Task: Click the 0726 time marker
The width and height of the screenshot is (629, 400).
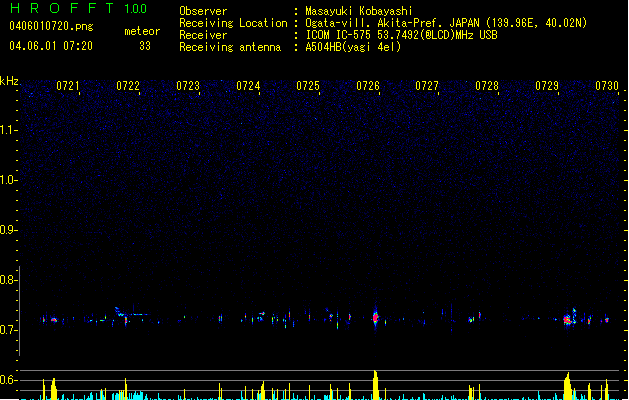Action: tap(368, 86)
